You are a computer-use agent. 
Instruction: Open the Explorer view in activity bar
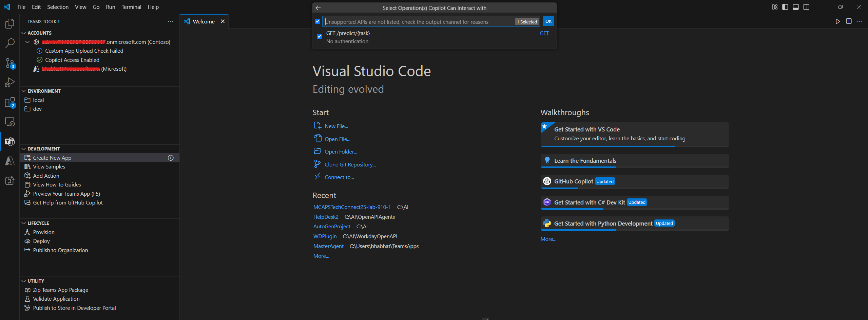coord(10,23)
